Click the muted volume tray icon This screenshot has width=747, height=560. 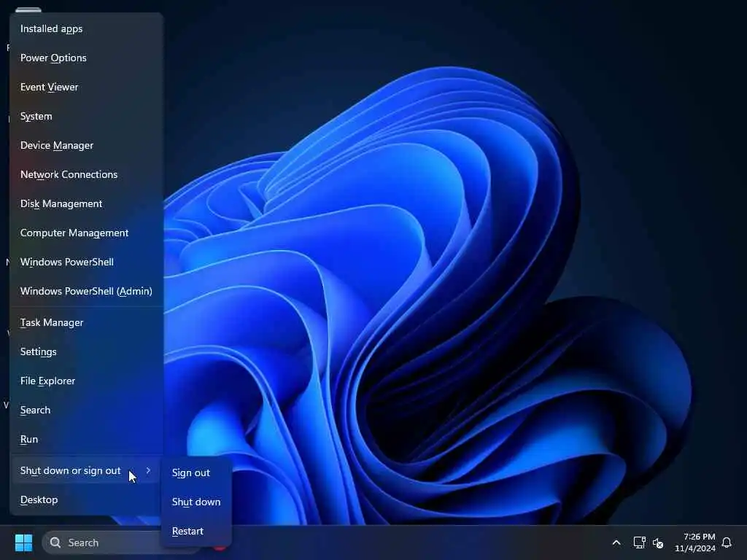coord(658,542)
